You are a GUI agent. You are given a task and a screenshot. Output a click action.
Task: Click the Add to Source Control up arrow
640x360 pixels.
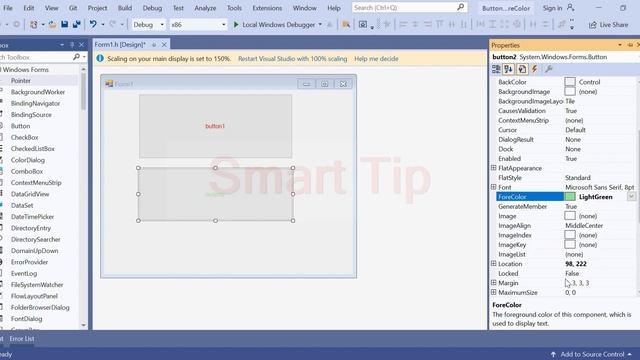[x=553, y=354]
